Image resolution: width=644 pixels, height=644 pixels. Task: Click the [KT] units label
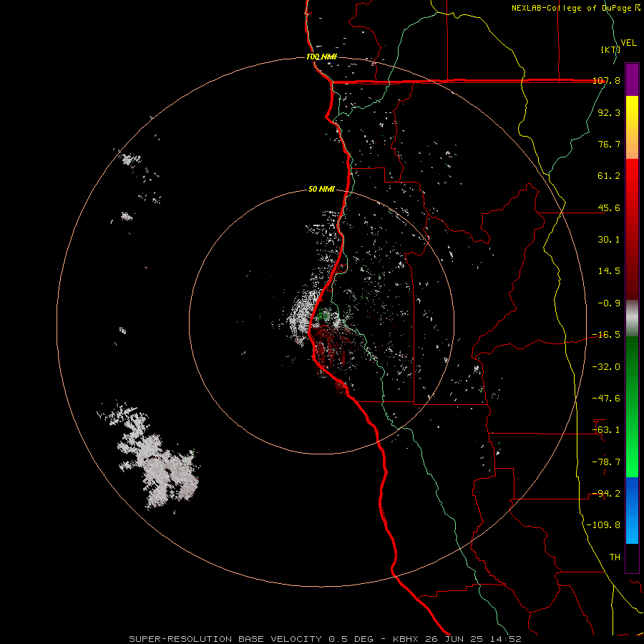click(610, 49)
